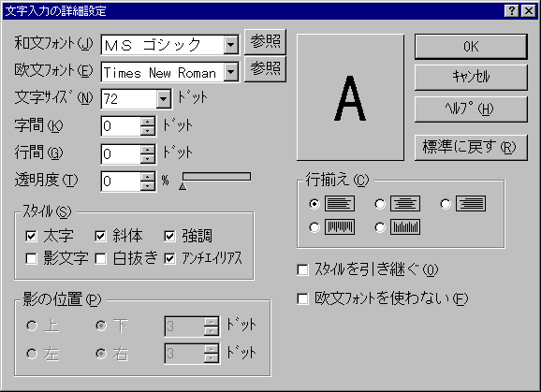The image size is (541, 392).
Task: Click the 透明度 slider triangle handle
Action: coord(183,186)
